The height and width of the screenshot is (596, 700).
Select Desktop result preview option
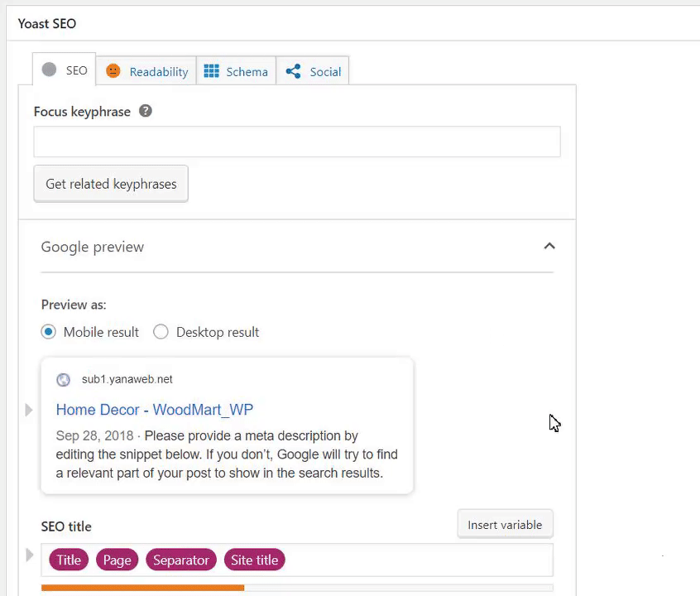(161, 332)
